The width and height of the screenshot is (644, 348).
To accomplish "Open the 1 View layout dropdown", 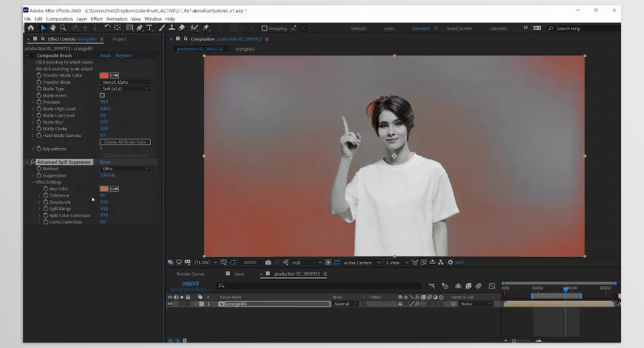I will (x=396, y=263).
